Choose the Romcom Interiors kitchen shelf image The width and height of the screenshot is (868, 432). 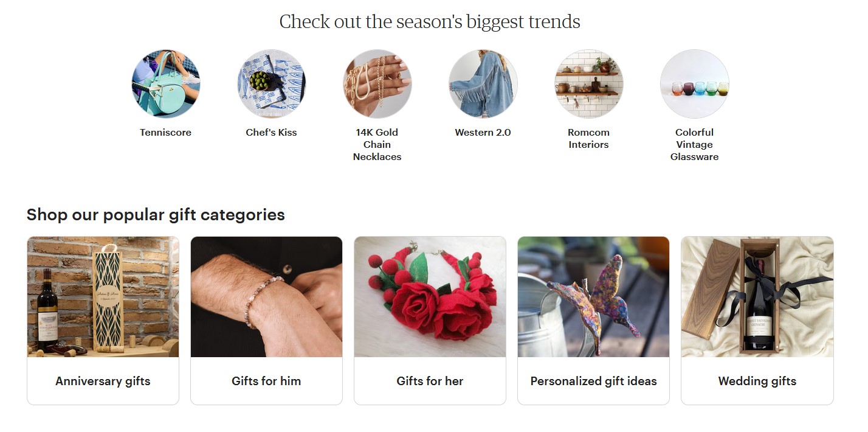(588, 84)
